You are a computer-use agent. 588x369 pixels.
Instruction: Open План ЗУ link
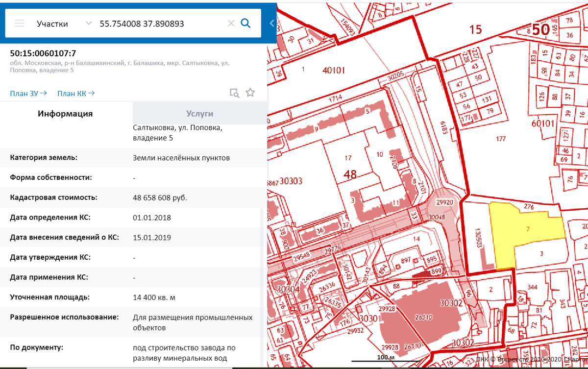pos(28,93)
